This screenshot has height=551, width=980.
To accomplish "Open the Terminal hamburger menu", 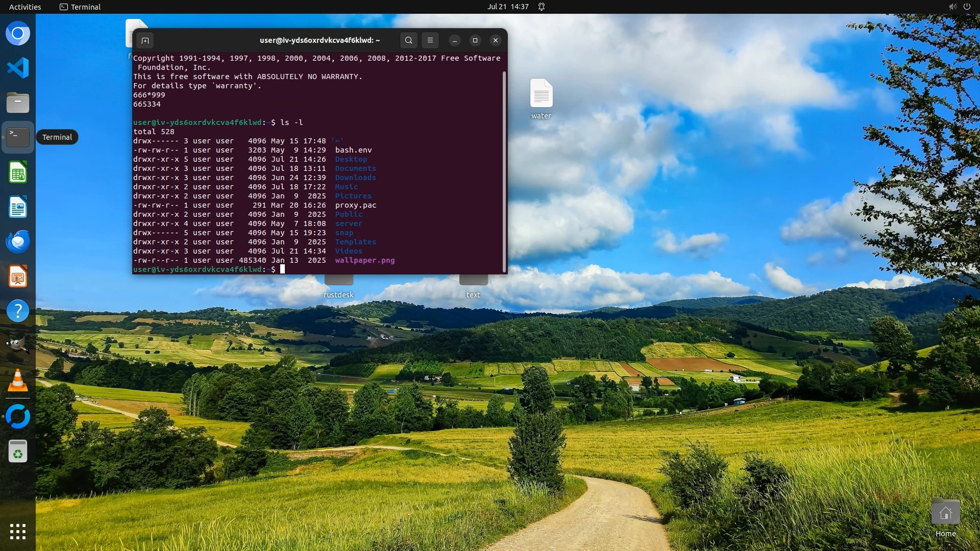I will tap(430, 40).
